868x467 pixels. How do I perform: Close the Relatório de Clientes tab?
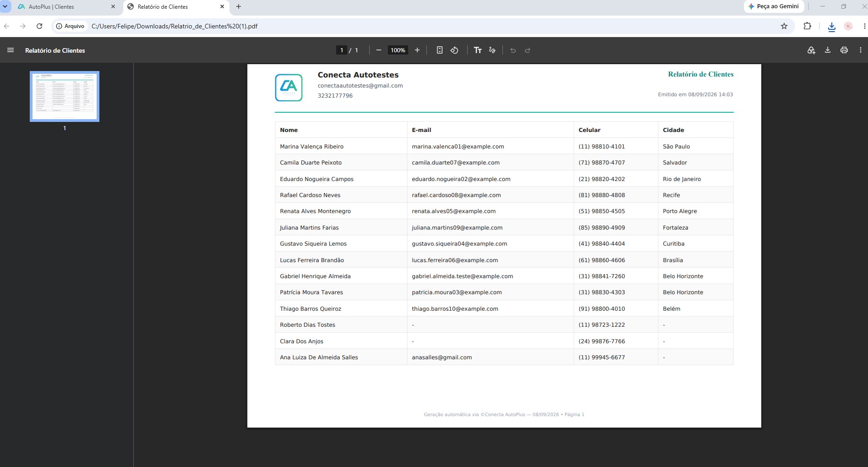(222, 7)
